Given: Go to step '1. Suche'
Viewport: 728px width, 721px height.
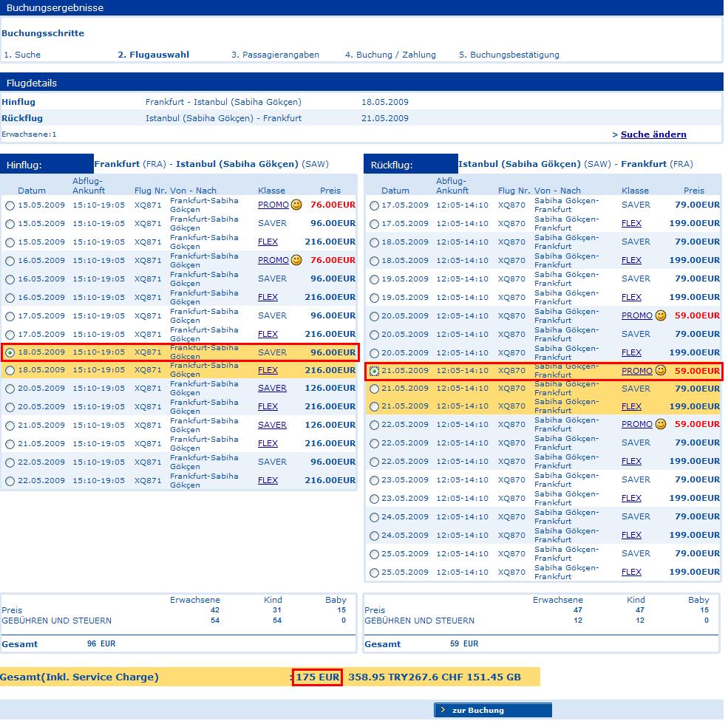Looking at the screenshot, I should 22,55.
